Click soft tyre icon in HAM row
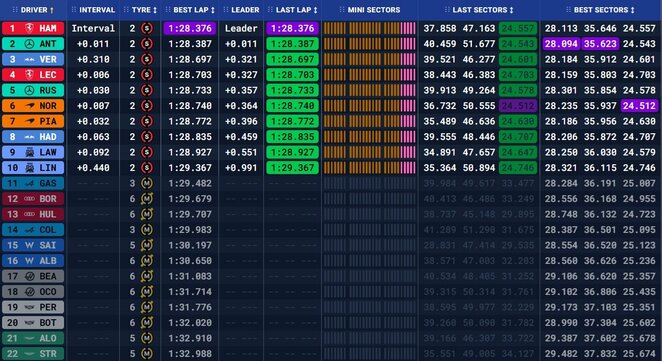The height and width of the screenshot is (361, 662). click(x=147, y=28)
